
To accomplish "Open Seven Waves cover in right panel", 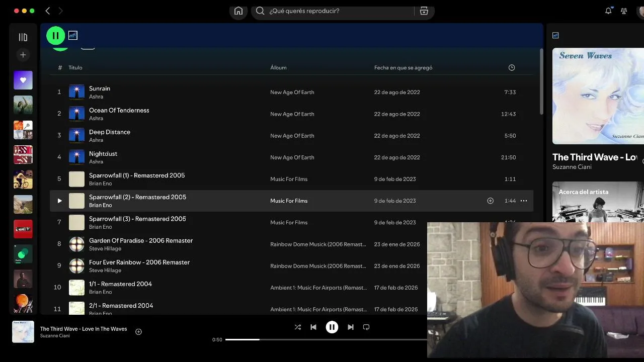I will coord(598,96).
